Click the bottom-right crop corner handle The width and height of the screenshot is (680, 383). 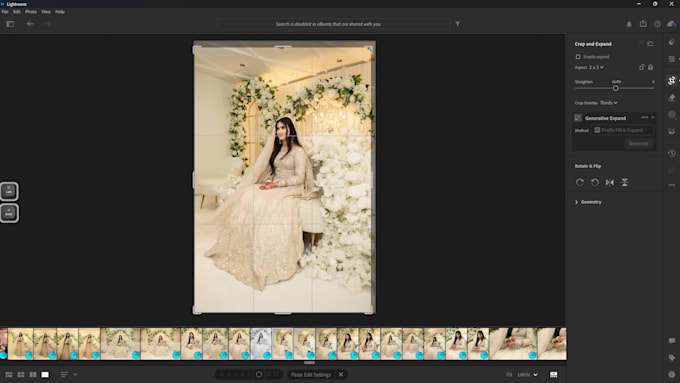tap(369, 310)
